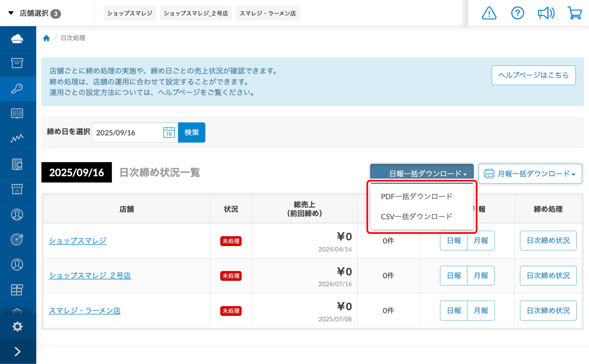Click the settings gear sidebar icon
589x364 pixels.
pos(17,326)
